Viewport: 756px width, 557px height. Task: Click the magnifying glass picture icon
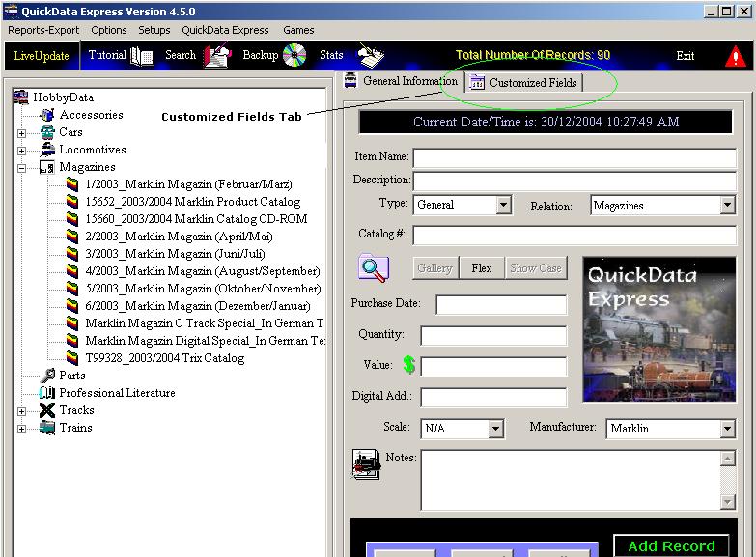373,267
